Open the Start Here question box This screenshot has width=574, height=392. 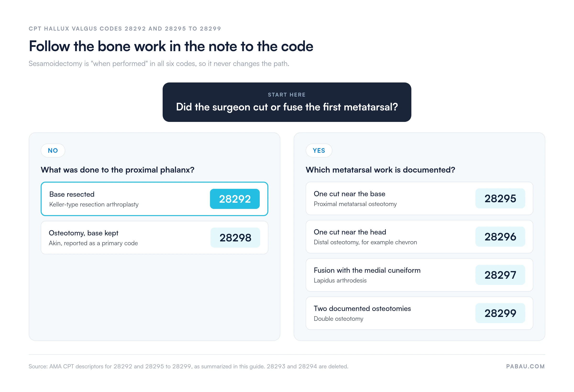tap(287, 102)
